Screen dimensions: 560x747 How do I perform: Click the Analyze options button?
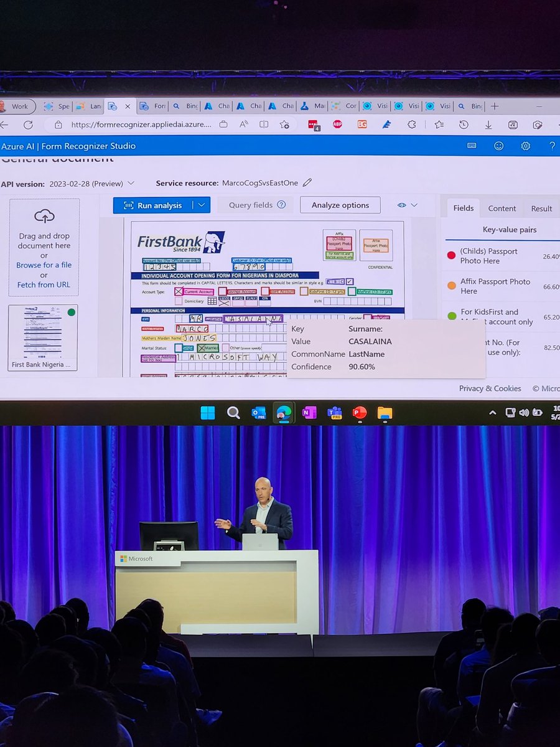pyautogui.click(x=340, y=205)
